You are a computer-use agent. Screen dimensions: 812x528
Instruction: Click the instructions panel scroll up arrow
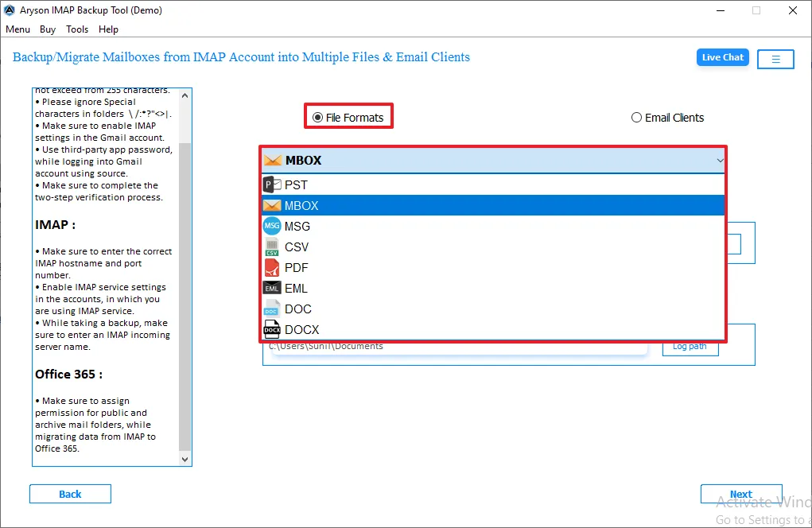[185, 95]
